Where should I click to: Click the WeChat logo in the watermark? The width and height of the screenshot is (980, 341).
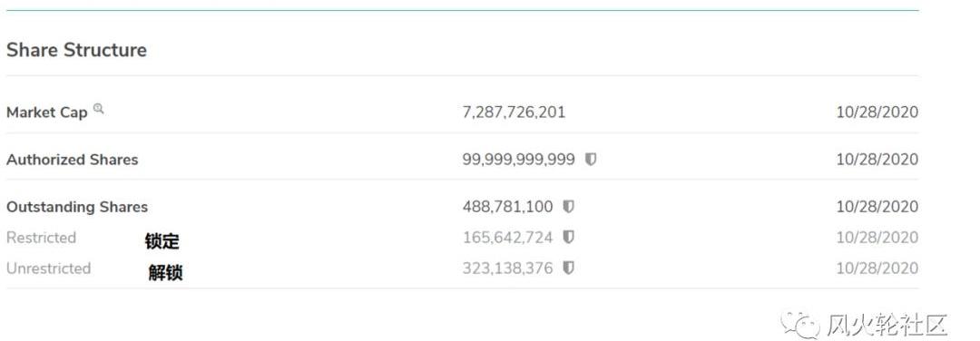801,324
